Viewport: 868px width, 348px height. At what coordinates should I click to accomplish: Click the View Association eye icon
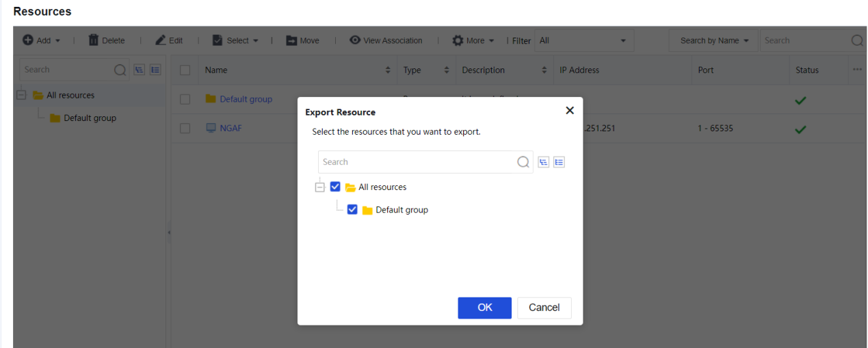[x=355, y=40]
